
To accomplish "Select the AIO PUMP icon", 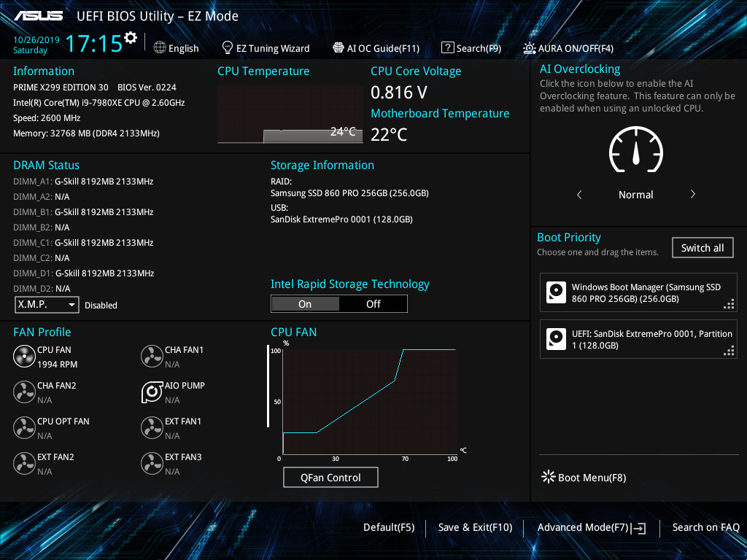I will (x=152, y=392).
